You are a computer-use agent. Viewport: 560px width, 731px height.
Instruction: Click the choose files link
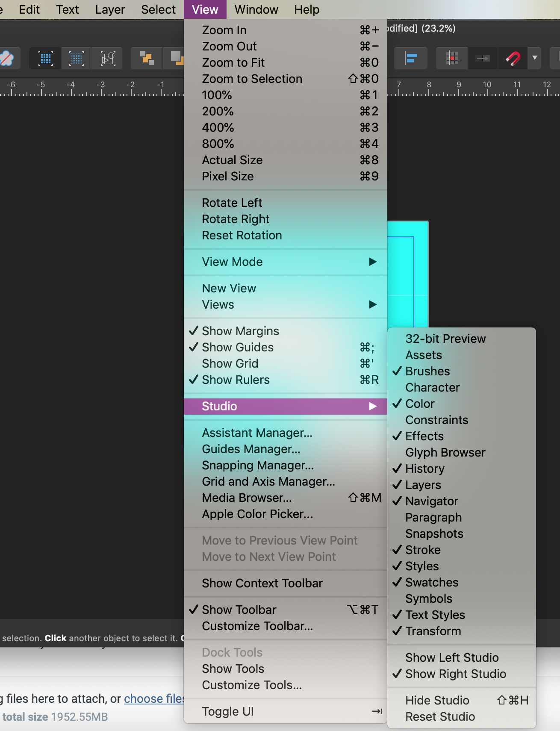click(154, 699)
